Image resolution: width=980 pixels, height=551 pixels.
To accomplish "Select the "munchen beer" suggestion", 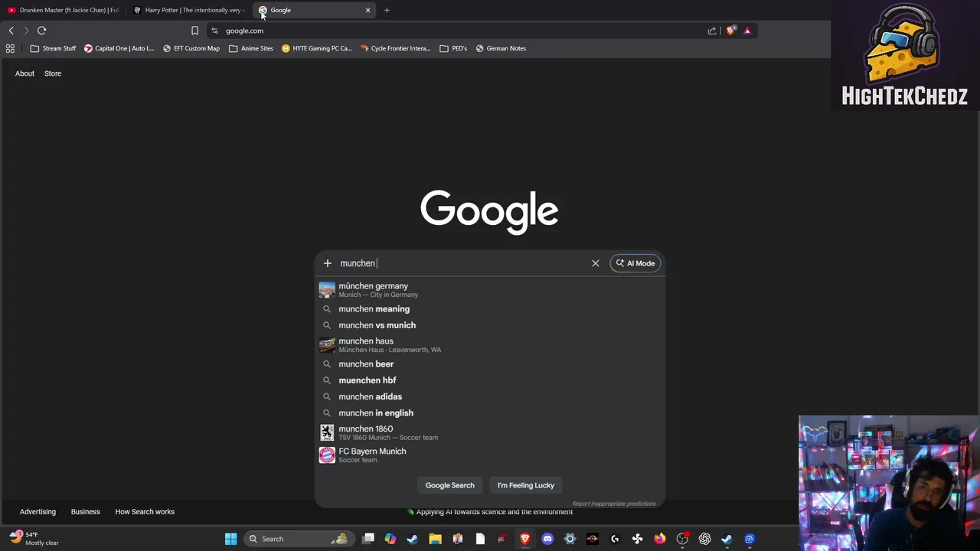I will pos(490,364).
